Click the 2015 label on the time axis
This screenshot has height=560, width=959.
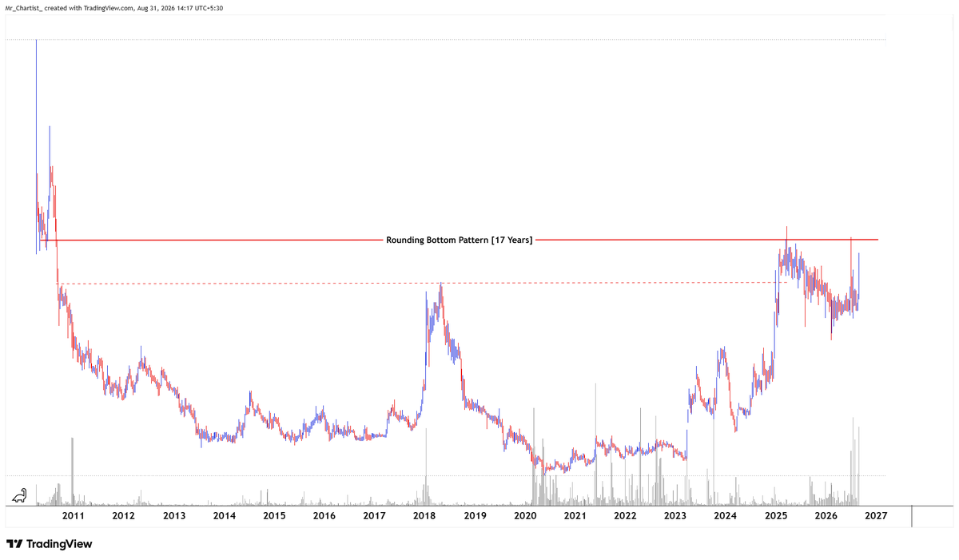274,516
